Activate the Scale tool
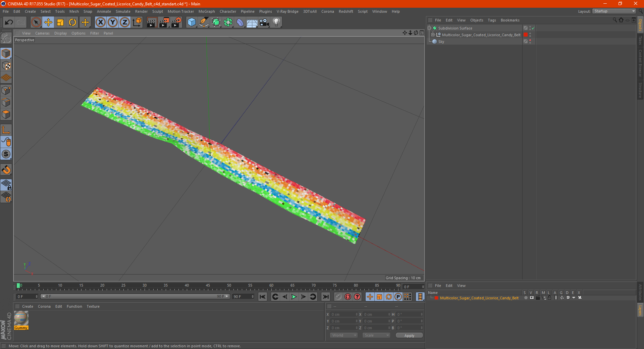 point(60,22)
